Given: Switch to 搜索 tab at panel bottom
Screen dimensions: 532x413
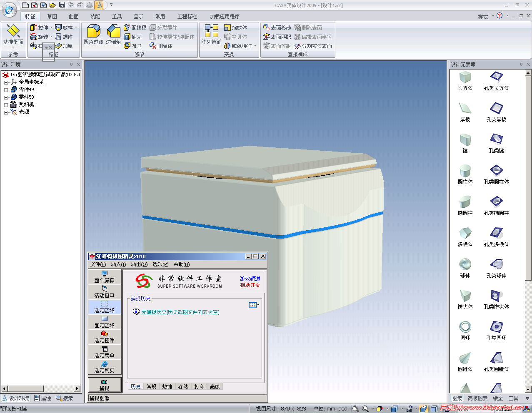Looking at the screenshot, I should coord(65,398).
